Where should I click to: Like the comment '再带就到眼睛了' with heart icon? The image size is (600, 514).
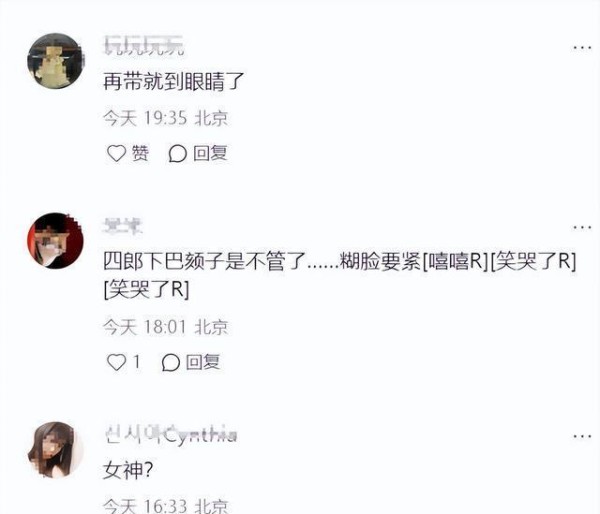coord(116,153)
